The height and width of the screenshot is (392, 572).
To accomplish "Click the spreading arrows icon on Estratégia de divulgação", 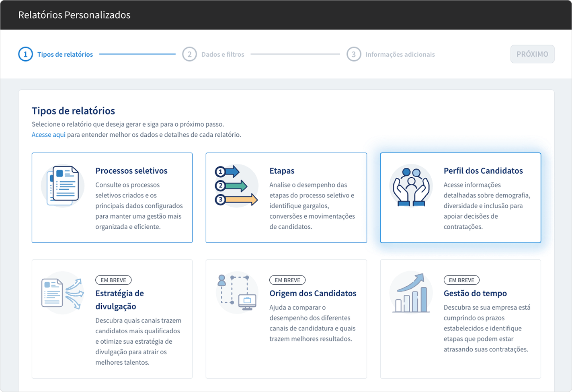I will pos(62,292).
